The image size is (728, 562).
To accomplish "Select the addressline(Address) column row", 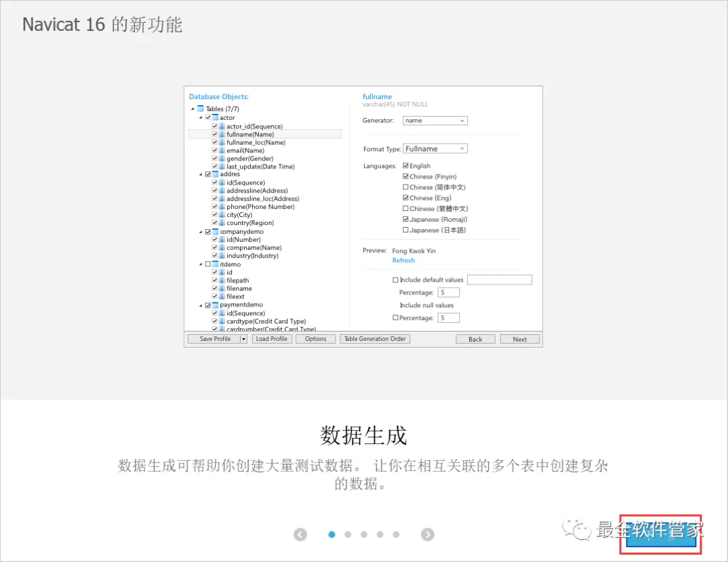I will tap(257, 191).
